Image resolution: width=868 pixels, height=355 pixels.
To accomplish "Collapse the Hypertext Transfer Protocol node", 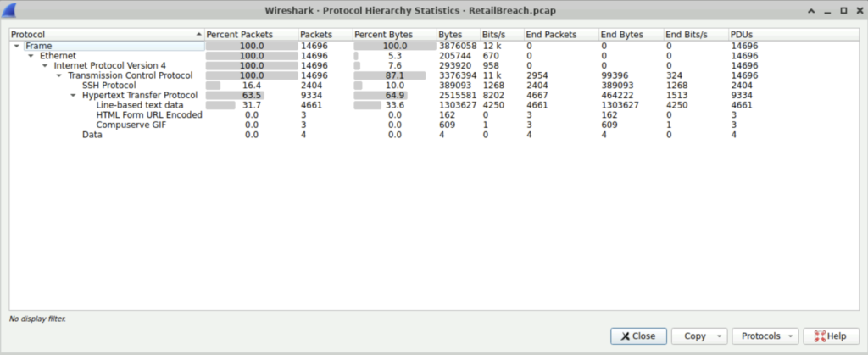I will click(x=73, y=96).
